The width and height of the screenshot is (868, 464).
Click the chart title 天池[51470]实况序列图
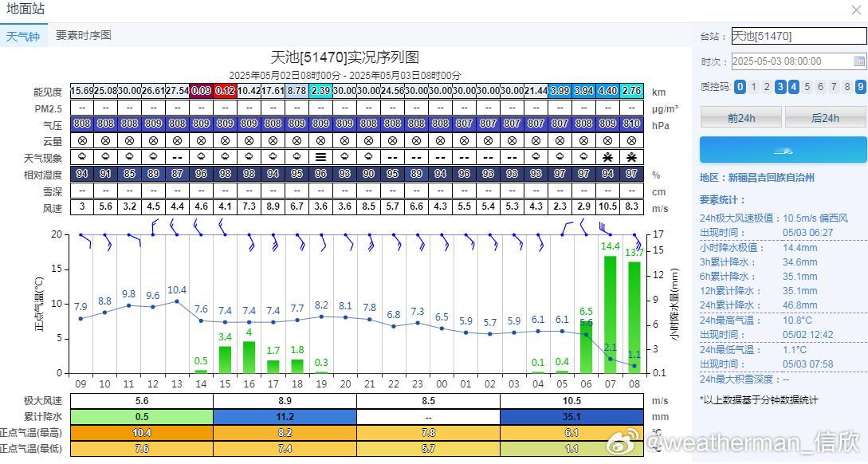pos(344,57)
